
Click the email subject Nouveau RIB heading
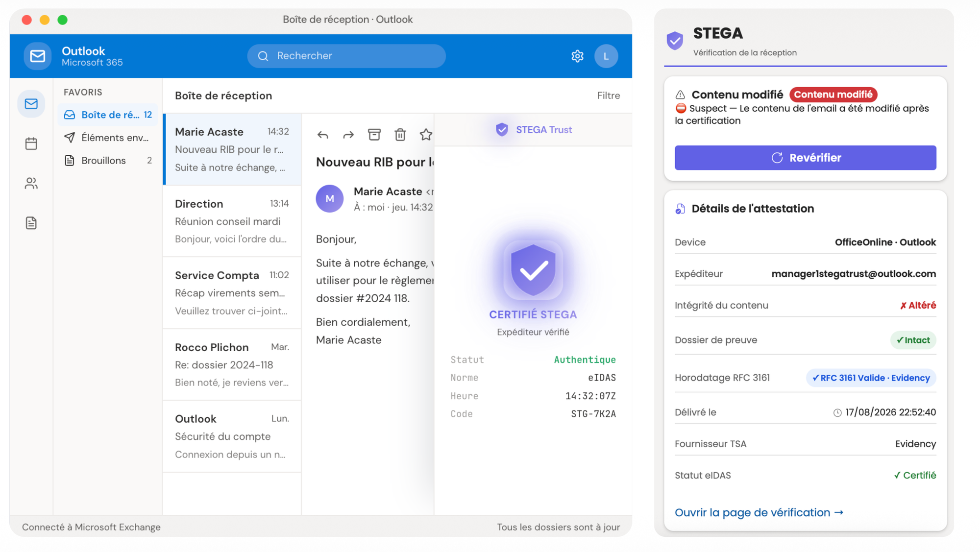[375, 162]
